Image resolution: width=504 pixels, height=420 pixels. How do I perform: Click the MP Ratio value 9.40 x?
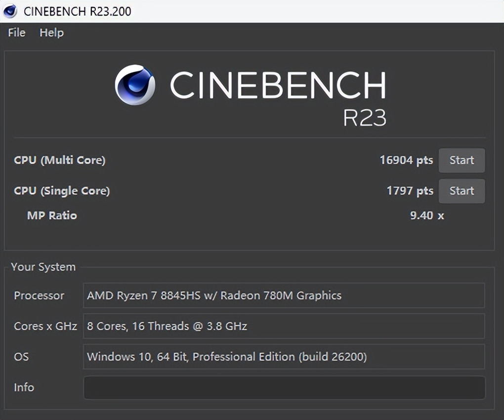(427, 215)
